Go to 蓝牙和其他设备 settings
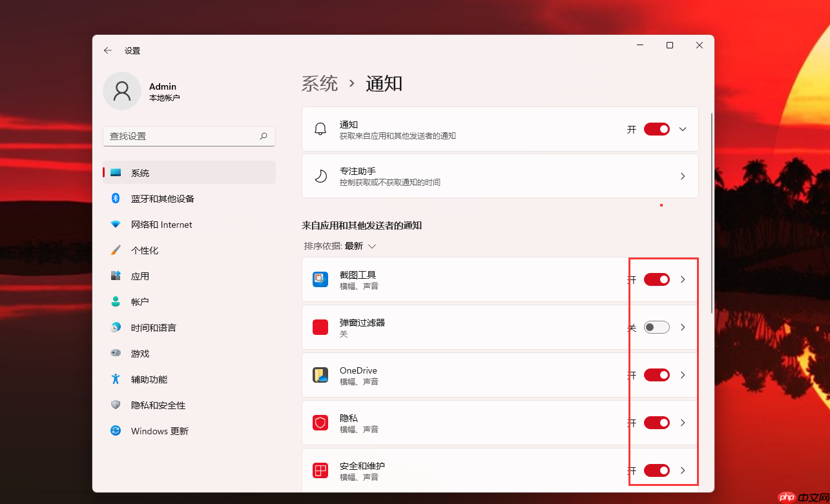The width and height of the screenshot is (830, 504). [189, 199]
